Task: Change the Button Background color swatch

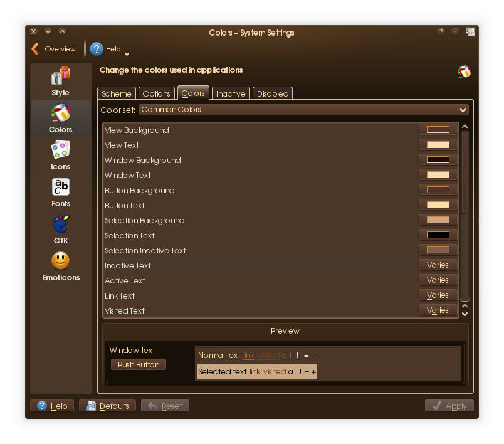Action: (438, 189)
